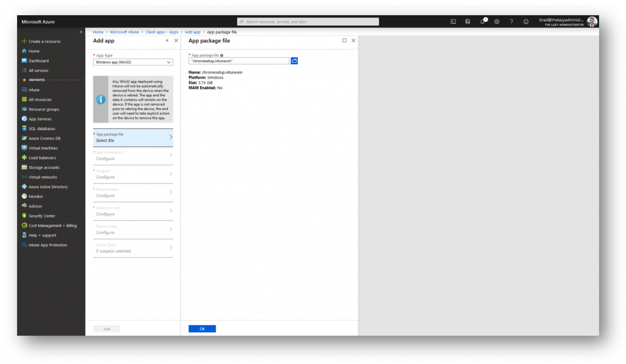This screenshot has height=364, width=626.
Task: Open portal settings gear icon
Action: (x=496, y=21)
